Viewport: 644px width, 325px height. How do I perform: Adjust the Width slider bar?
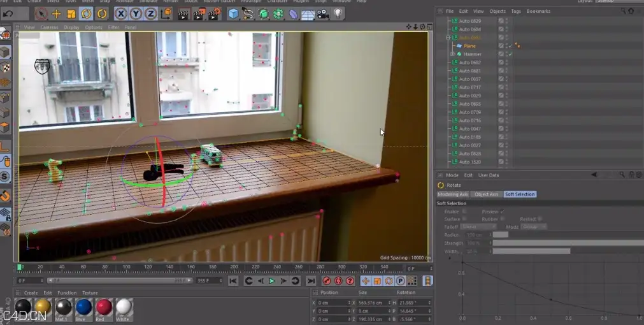tap(568, 251)
